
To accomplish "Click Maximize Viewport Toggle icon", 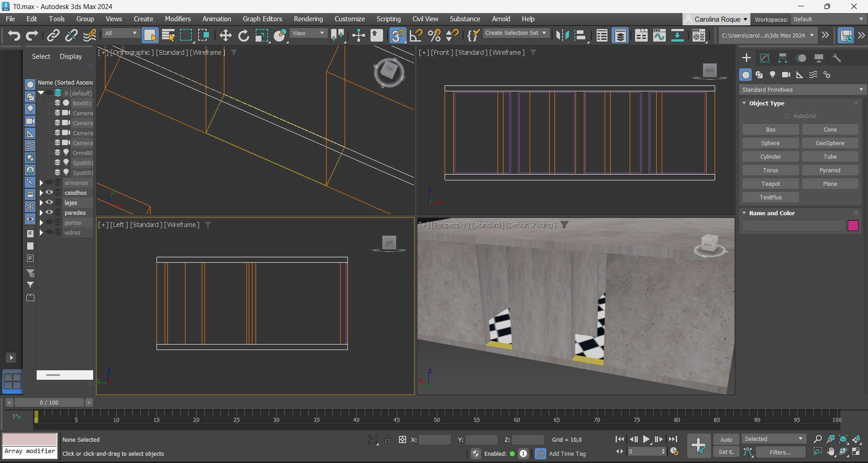I will pyautogui.click(x=856, y=452).
